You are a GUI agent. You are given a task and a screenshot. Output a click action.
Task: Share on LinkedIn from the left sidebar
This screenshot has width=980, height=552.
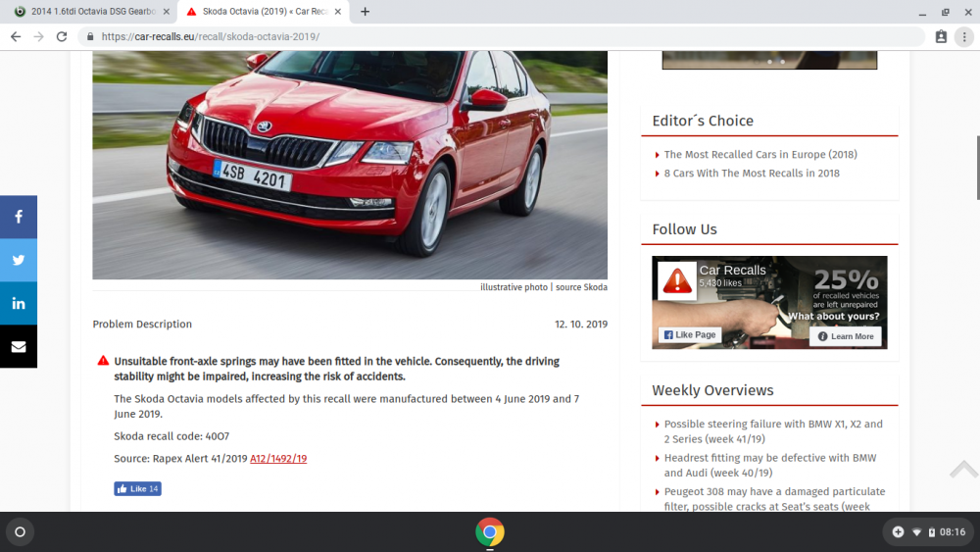[x=18, y=303]
